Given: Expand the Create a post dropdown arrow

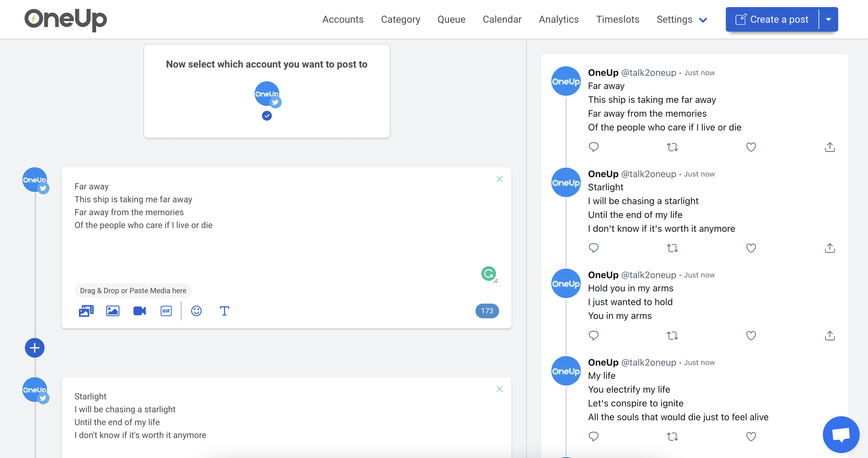Looking at the screenshot, I should point(829,20).
